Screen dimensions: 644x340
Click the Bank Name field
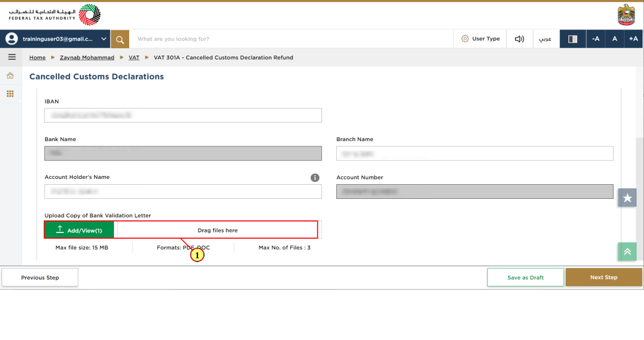[183, 153]
